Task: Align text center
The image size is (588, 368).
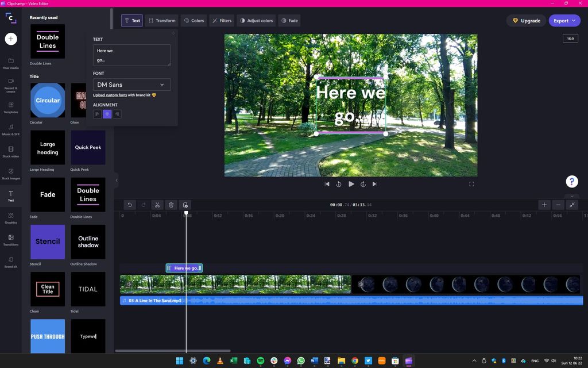Action: [107, 114]
